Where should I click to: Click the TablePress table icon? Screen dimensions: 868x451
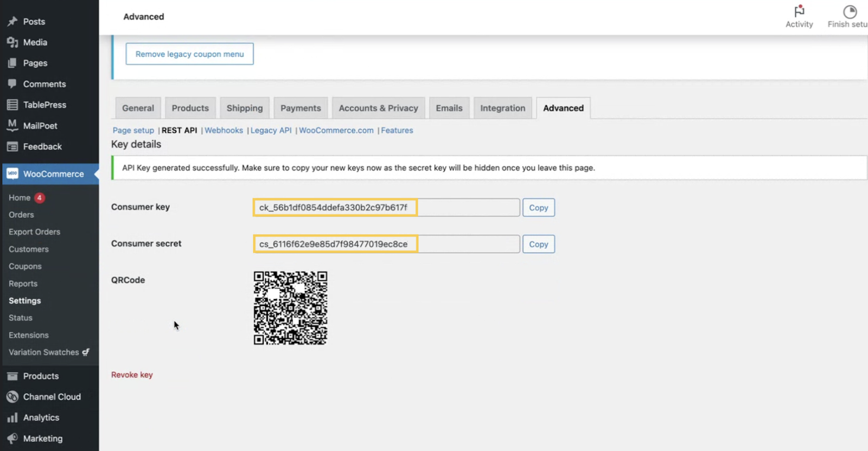[x=12, y=105]
